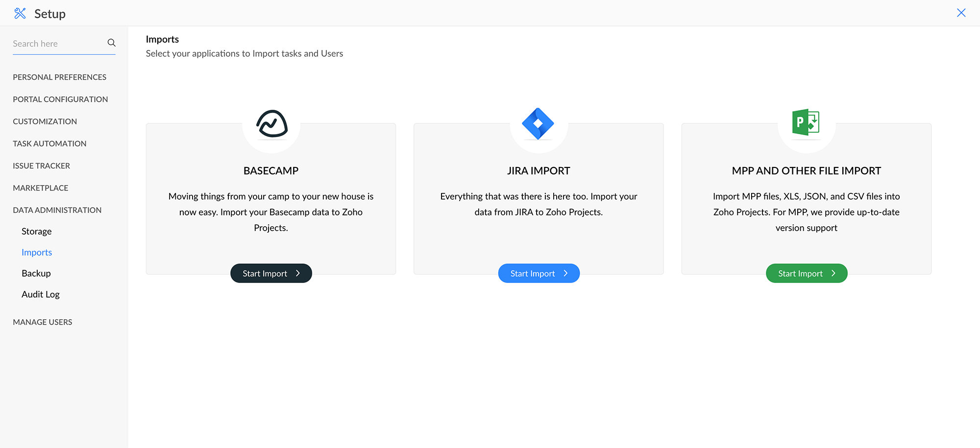Click the JIRA diamond logo icon
The height and width of the screenshot is (448, 980).
tap(538, 123)
